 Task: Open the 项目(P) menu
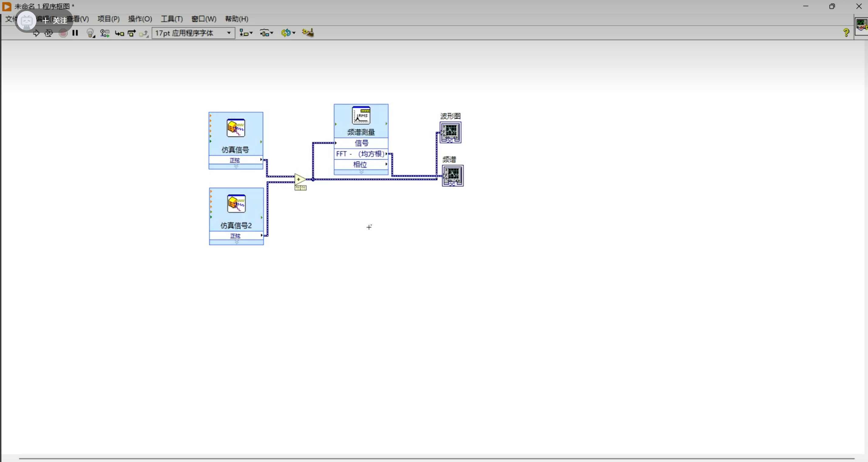109,19
